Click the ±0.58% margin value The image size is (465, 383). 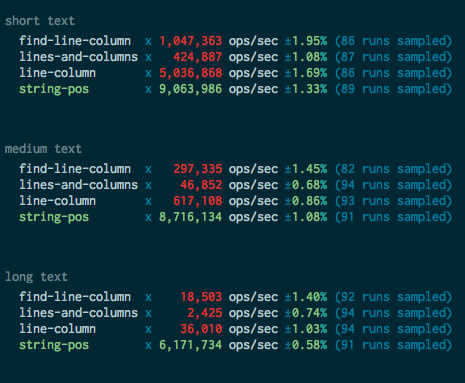point(306,345)
